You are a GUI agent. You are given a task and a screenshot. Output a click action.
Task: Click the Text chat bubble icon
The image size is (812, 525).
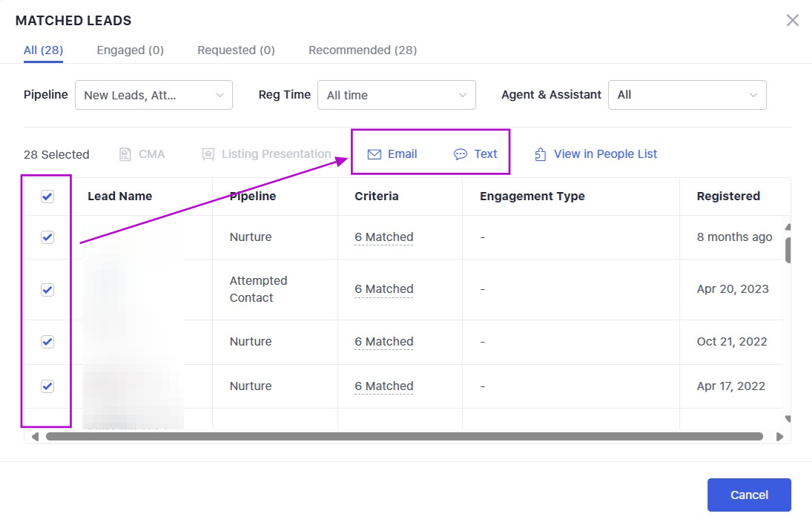pos(461,154)
